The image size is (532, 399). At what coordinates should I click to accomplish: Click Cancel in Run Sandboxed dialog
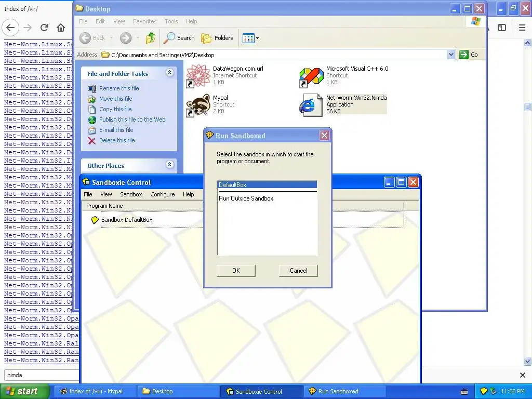point(299,271)
